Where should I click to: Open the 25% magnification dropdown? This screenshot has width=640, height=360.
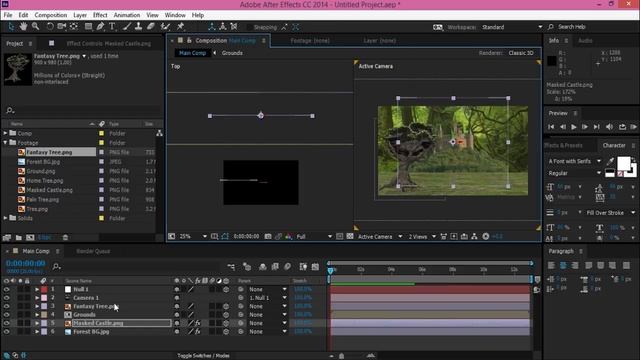[x=193, y=236]
